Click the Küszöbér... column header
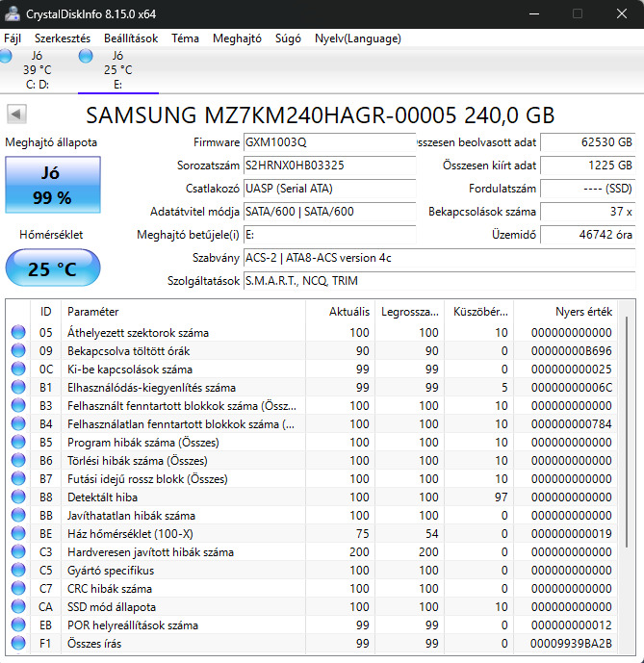644x663 pixels. click(479, 312)
